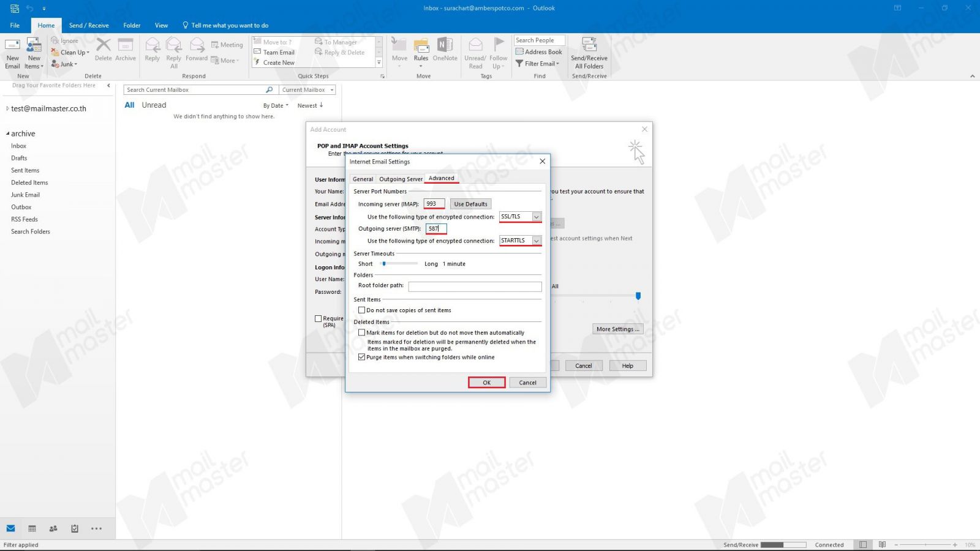Screen dimensions: 980x551
Task: Open incoming encrypted connection type dropdown
Action: click(536, 217)
